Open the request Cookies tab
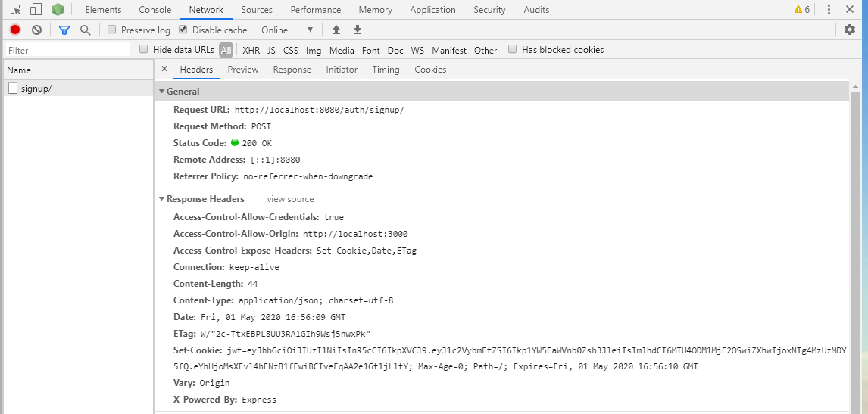 [x=430, y=69]
